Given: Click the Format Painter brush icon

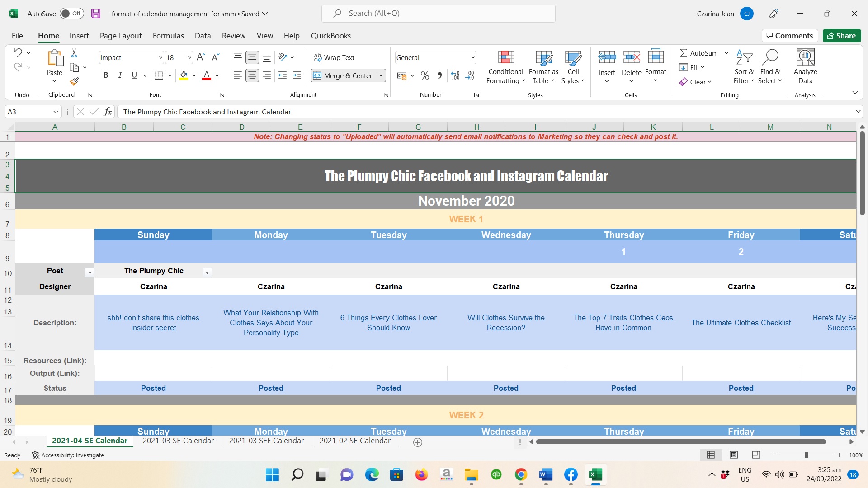Looking at the screenshot, I should (75, 81).
